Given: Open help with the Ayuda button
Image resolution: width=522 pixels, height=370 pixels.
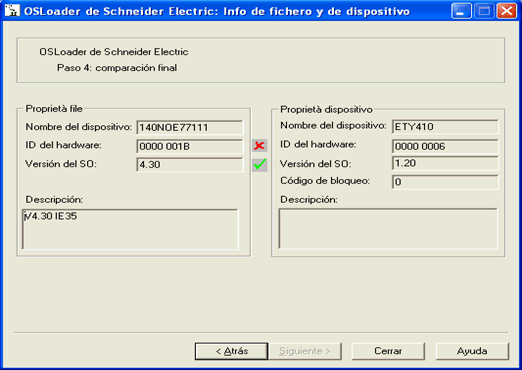Looking at the screenshot, I should pos(472,351).
